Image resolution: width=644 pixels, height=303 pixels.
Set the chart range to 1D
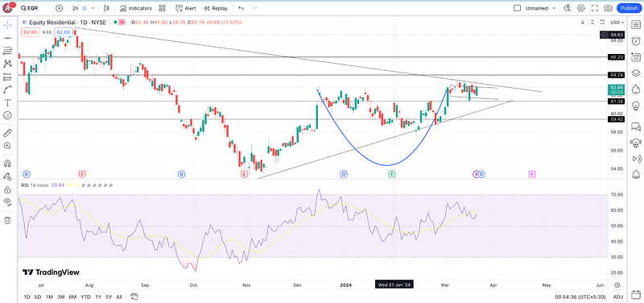pyautogui.click(x=27, y=297)
